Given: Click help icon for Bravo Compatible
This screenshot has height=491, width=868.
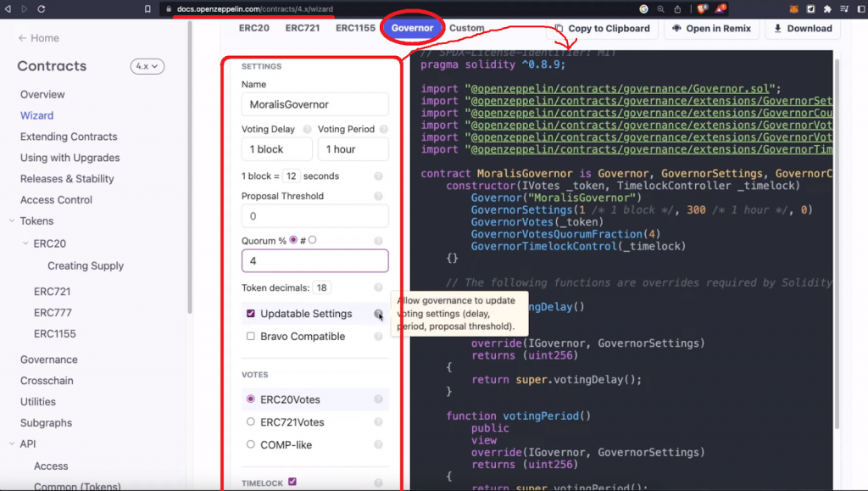Looking at the screenshot, I should tap(378, 337).
